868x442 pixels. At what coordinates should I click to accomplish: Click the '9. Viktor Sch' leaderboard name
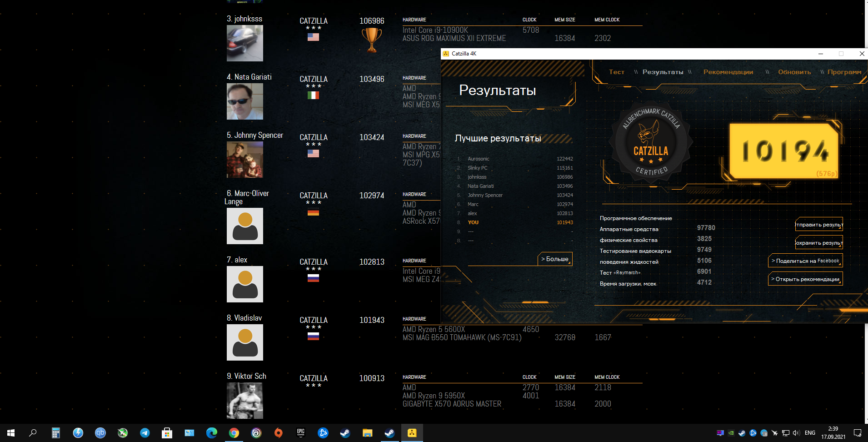pos(247,376)
